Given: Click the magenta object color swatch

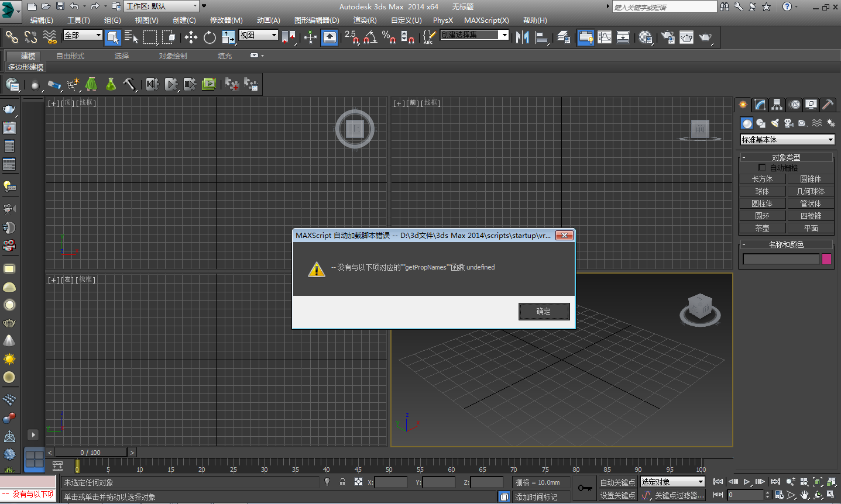Looking at the screenshot, I should [827, 259].
